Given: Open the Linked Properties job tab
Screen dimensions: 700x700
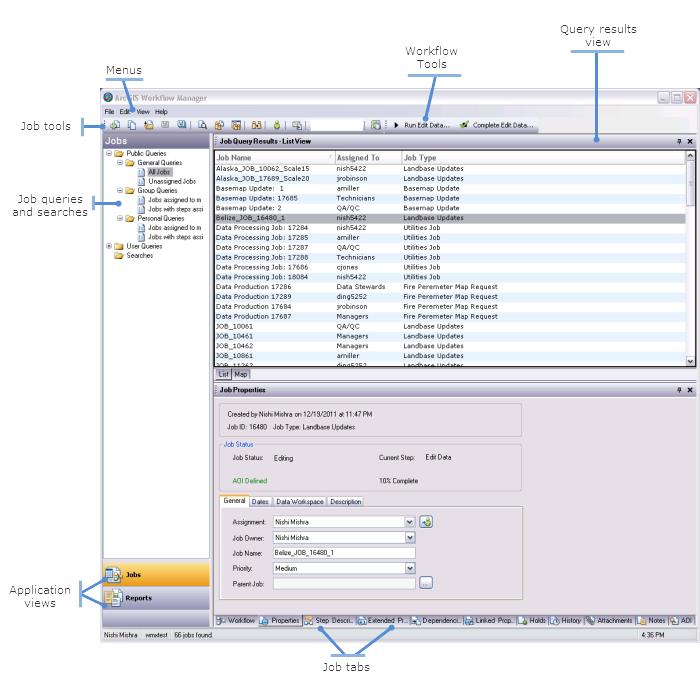Looking at the screenshot, I should pyautogui.click(x=489, y=621).
